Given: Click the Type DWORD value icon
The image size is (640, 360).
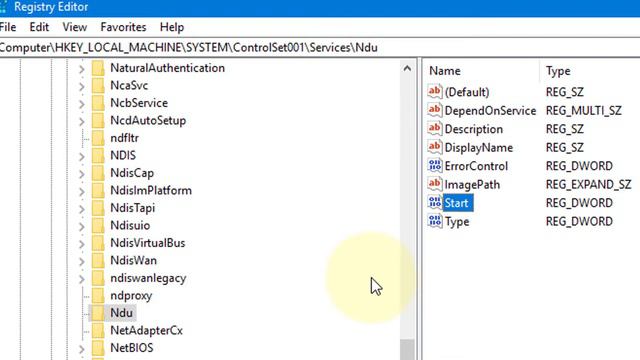Looking at the screenshot, I should coord(435,221).
